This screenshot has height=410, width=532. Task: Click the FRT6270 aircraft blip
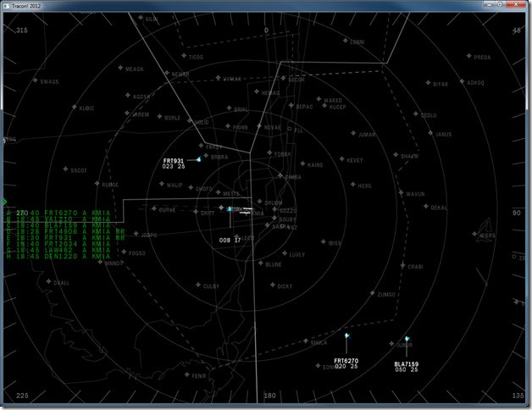346,336
